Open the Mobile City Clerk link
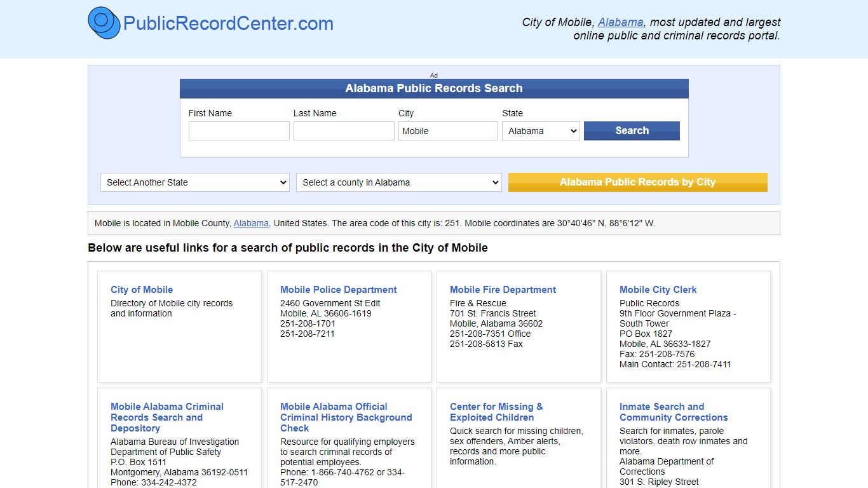 point(658,290)
